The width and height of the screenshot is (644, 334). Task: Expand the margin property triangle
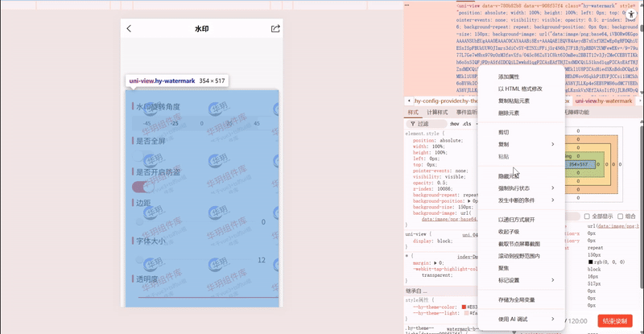click(x=436, y=263)
